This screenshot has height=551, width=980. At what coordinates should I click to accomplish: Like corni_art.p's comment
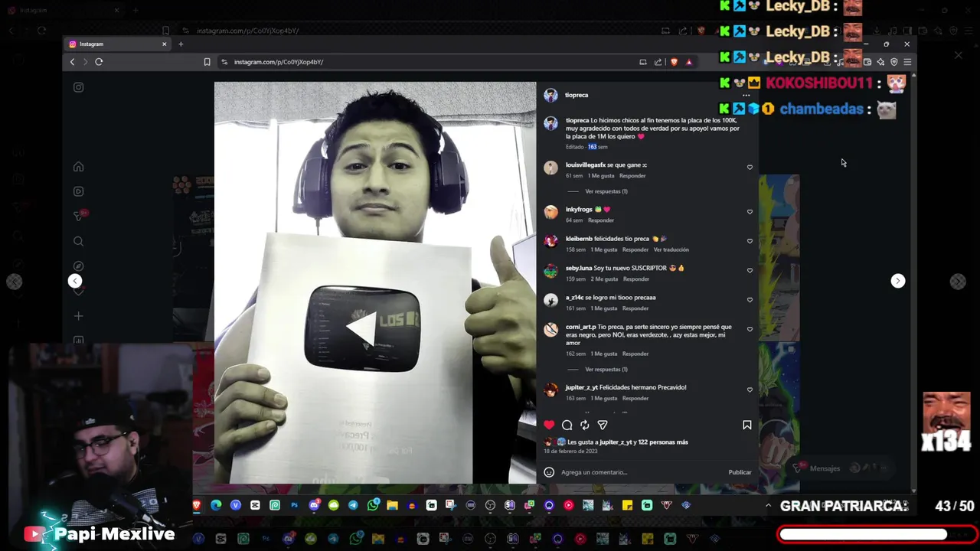[750, 329]
